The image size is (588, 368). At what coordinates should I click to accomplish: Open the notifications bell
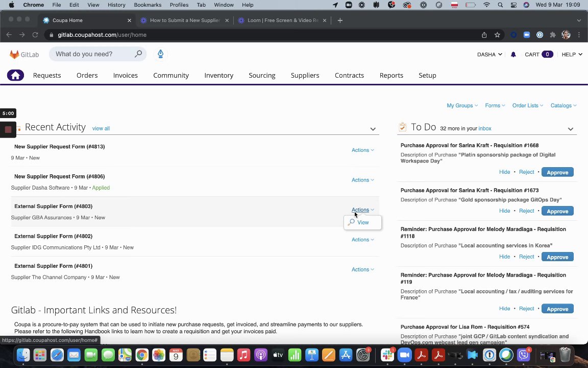[513, 55]
